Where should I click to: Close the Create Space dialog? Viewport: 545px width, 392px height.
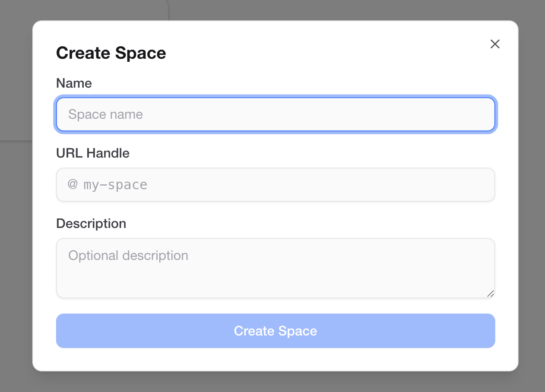click(x=495, y=44)
